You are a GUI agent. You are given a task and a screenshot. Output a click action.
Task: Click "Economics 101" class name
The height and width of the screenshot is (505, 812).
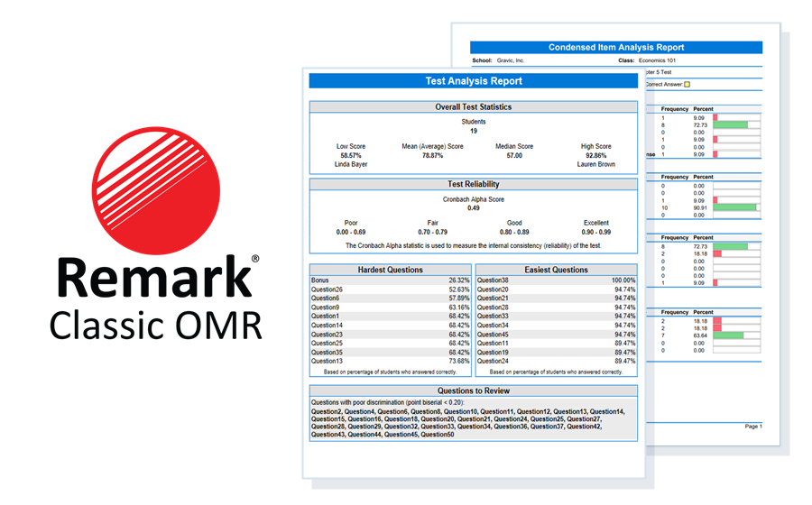[x=657, y=60]
